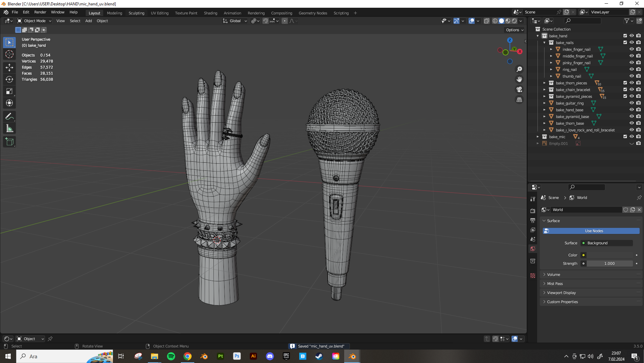This screenshot has height=363, width=644.
Task: Select the Annotate pencil tool
Action: click(x=9, y=117)
